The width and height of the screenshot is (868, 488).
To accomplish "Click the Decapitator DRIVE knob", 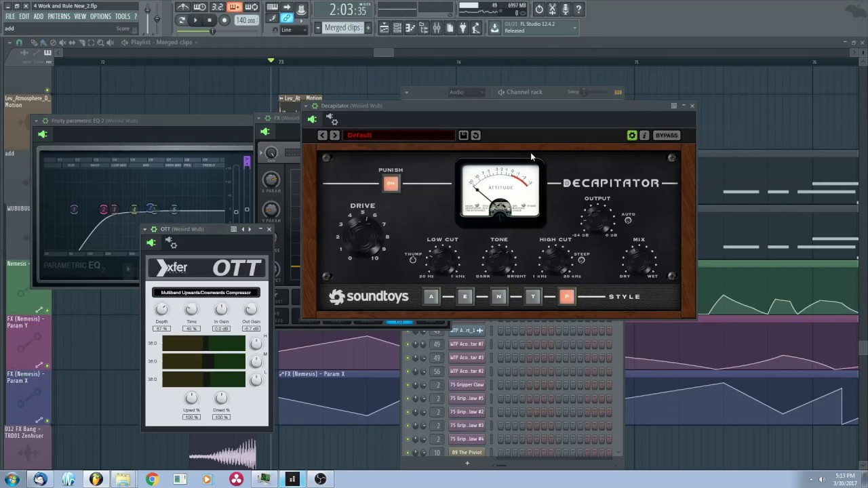I will point(362,236).
